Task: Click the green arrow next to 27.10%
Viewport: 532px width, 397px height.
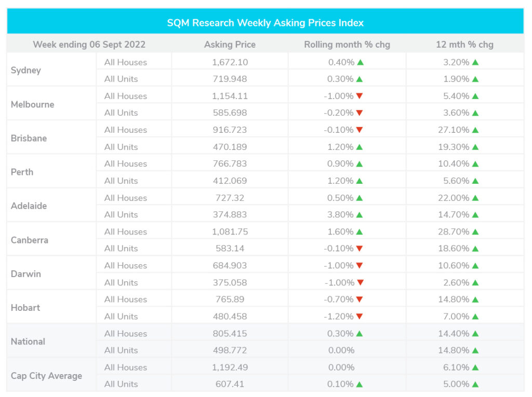Action: point(475,130)
